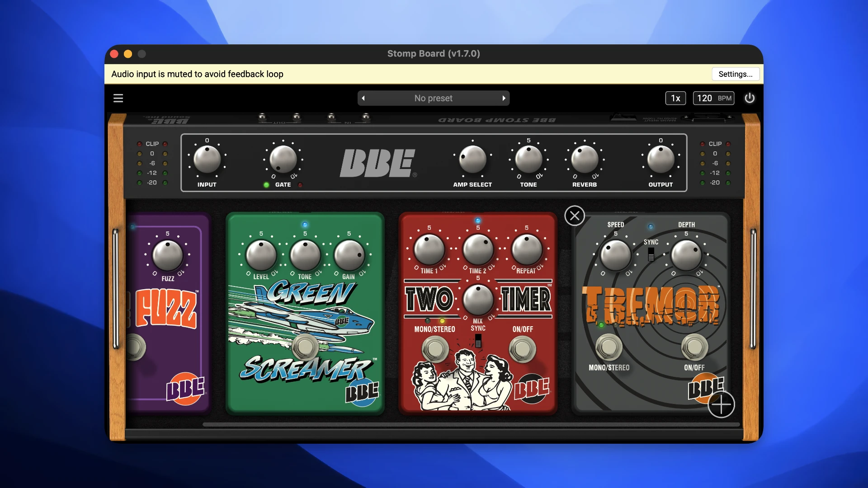Flip the Tremor SYNC switch

(x=651, y=254)
